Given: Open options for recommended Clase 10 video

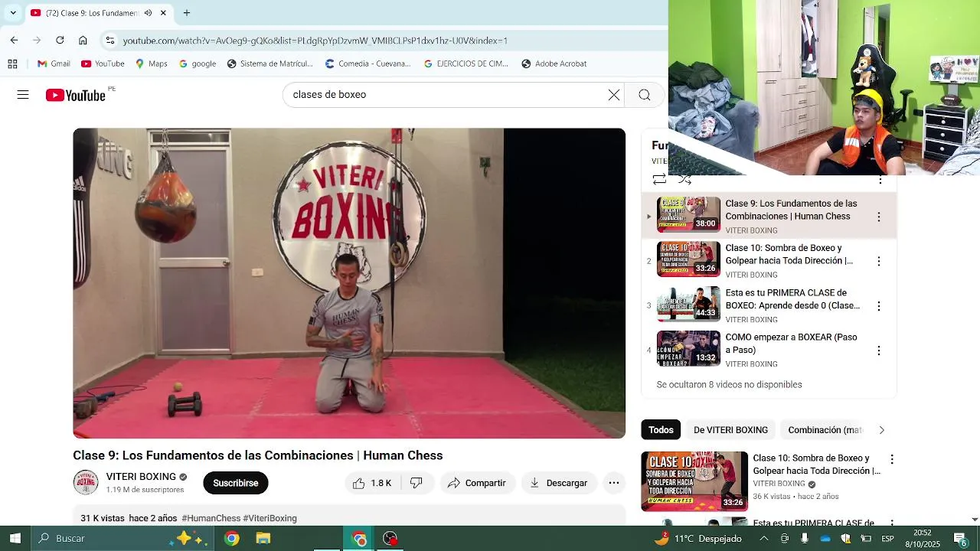Looking at the screenshot, I should 892,459.
